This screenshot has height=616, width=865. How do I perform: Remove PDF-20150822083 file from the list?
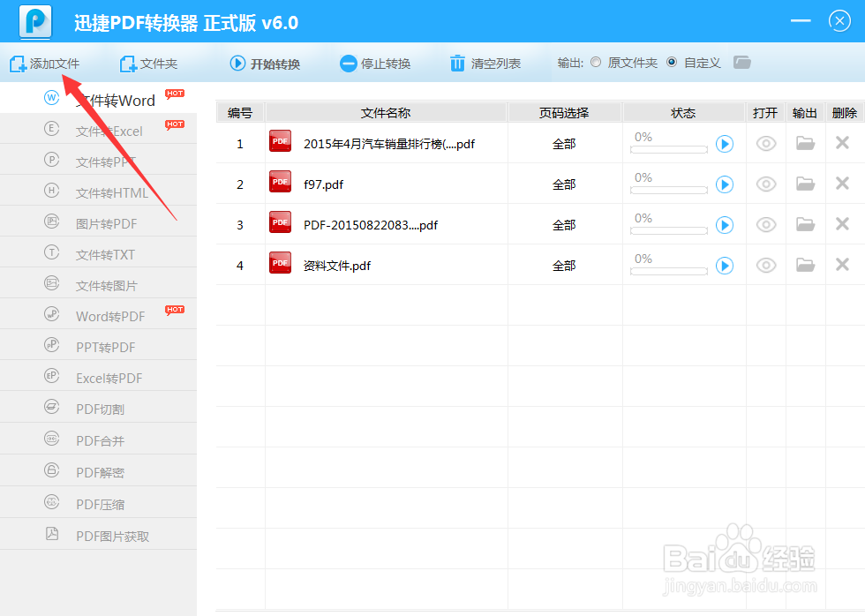pyautogui.click(x=842, y=224)
